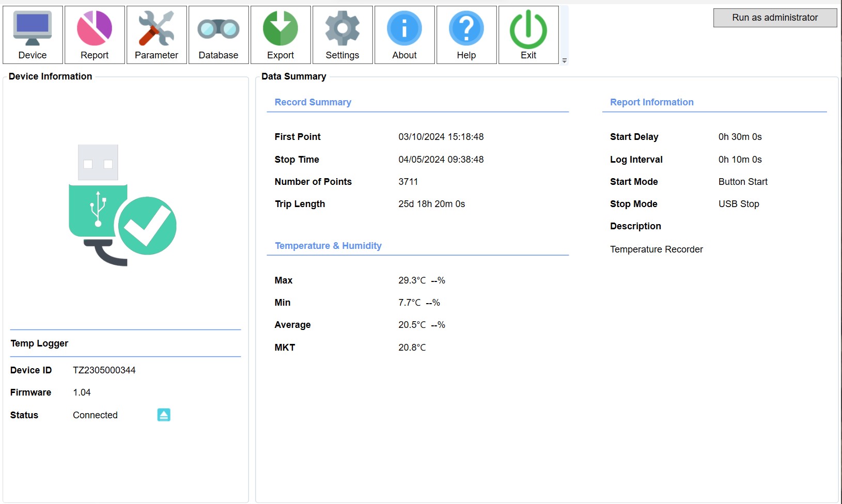
Task: Select Average temperature 20.5°C value
Action: 412,325
